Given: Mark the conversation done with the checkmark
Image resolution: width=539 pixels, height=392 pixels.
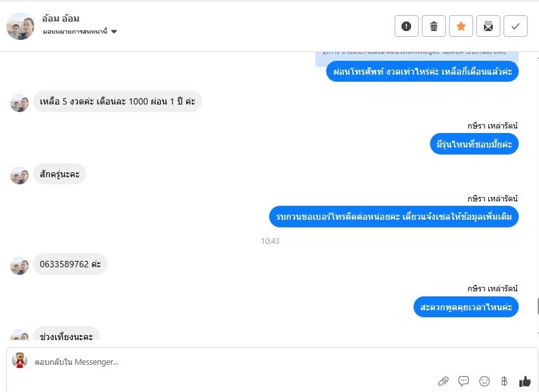Looking at the screenshot, I should (516, 26).
